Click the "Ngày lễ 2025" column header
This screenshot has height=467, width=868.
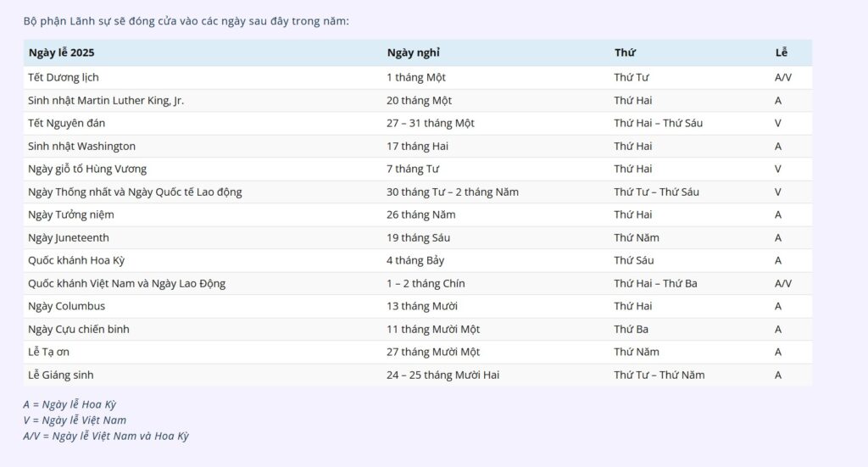coord(61,53)
